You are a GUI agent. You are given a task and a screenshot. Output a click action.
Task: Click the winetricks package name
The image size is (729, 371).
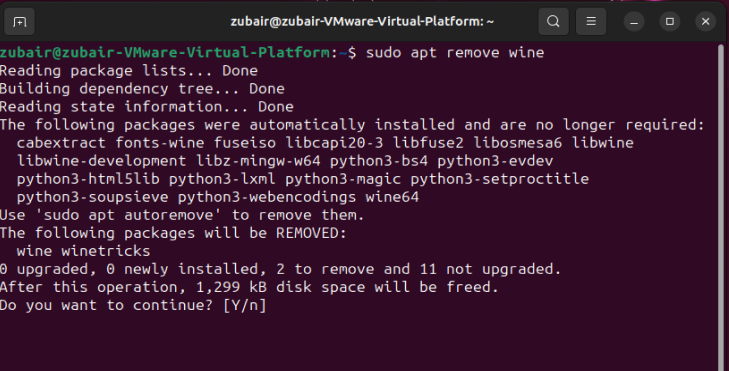106,251
